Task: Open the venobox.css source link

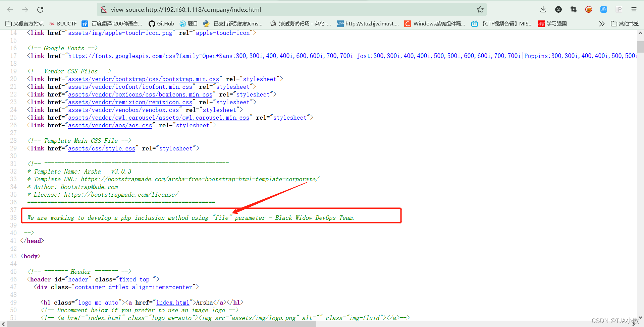Action: [x=123, y=110]
